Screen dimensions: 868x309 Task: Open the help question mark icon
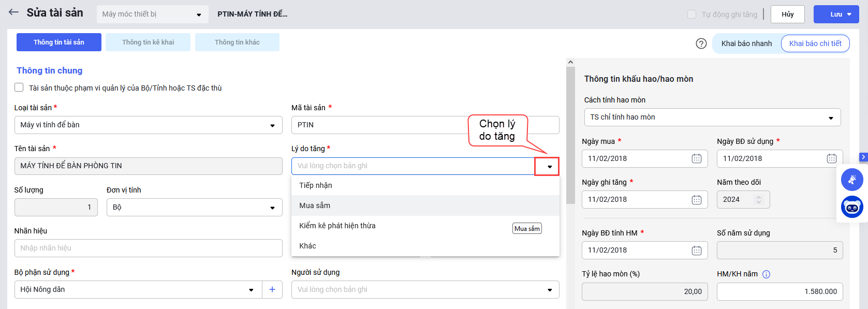701,43
